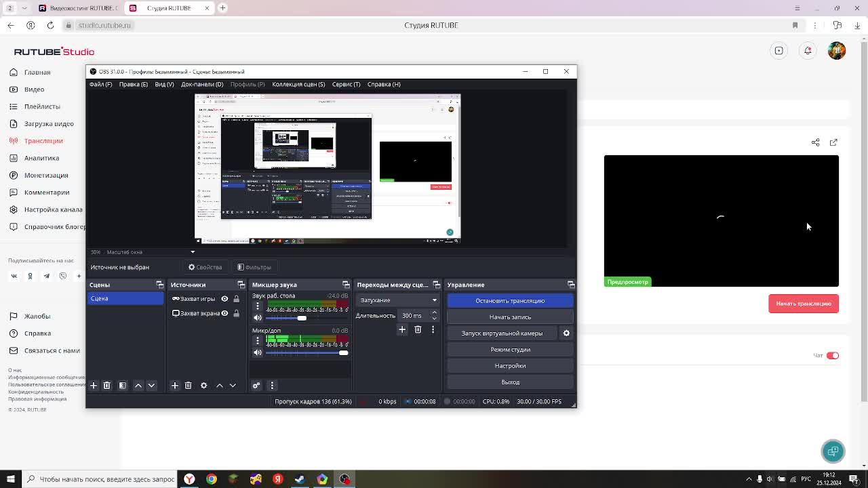Viewport: 868px width, 488px height.
Task: Click the share icon above stream preview
Action: pos(816,142)
